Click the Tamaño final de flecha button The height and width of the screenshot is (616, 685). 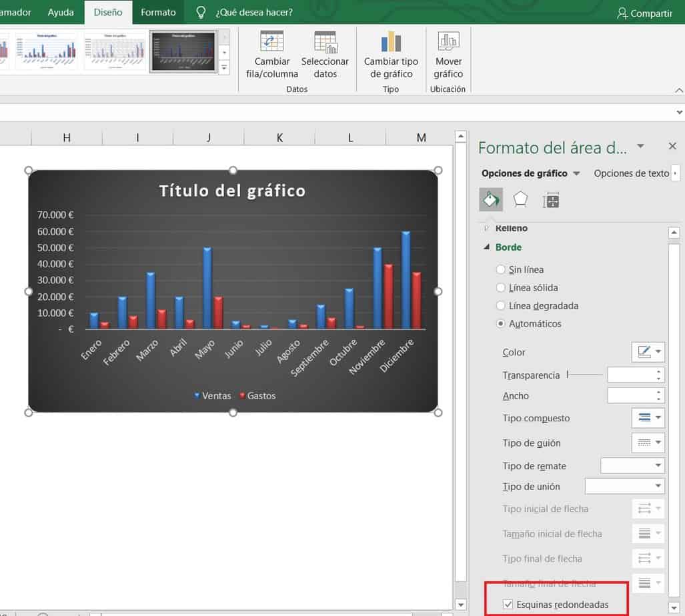[648, 583]
